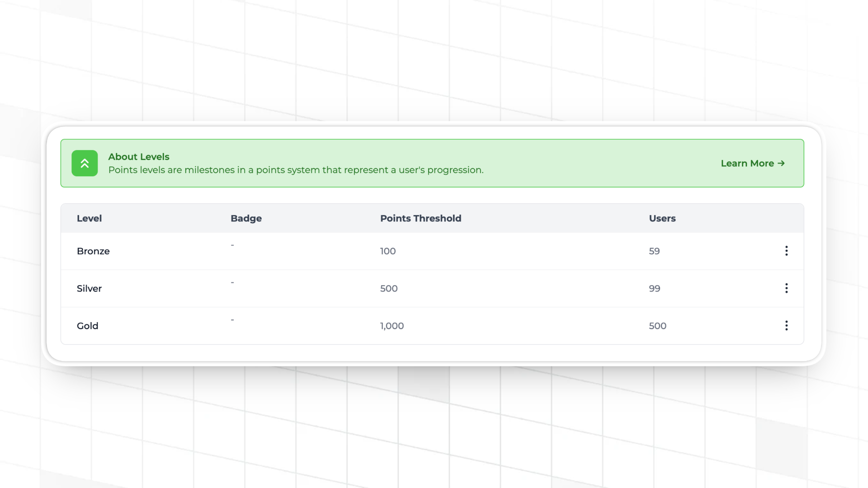Select the Bronze level row
The image size is (868, 488).
(93, 251)
